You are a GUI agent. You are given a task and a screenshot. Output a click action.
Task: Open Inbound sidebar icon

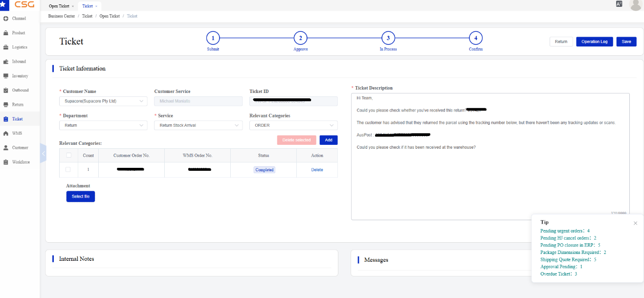(6, 62)
